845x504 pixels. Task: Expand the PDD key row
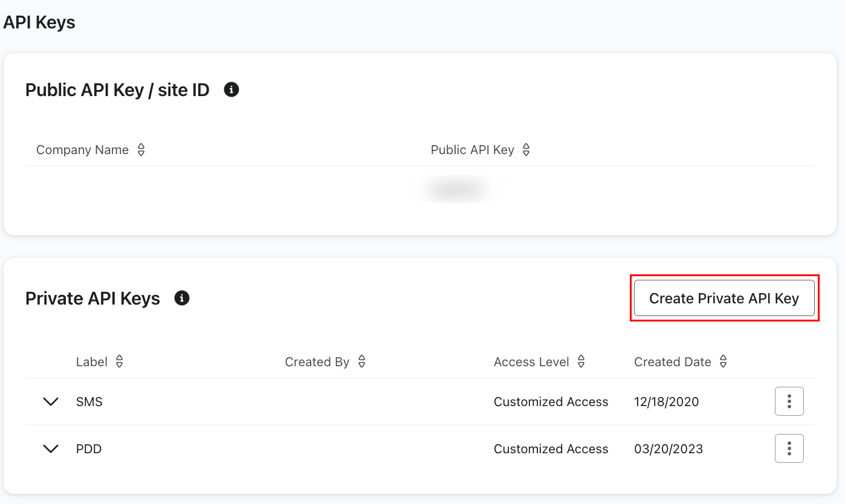click(51, 449)
